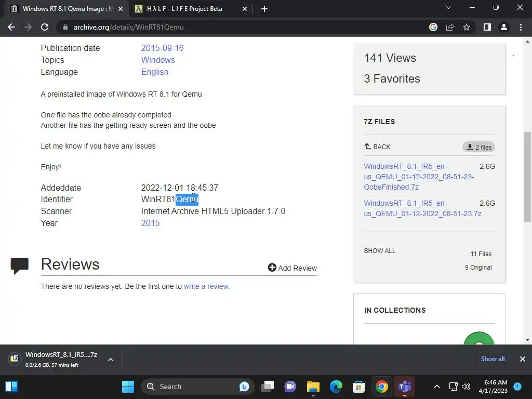Image resolution: width=532 pixels, height=399 pixels.
Task: Open the notification badge icon
Action: [x=517, y=386]
